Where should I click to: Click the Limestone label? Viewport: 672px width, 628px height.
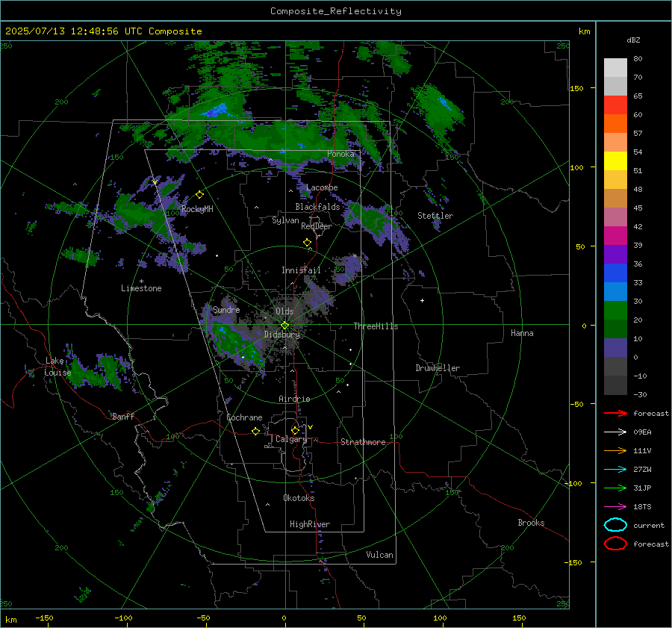coord(141,288)
